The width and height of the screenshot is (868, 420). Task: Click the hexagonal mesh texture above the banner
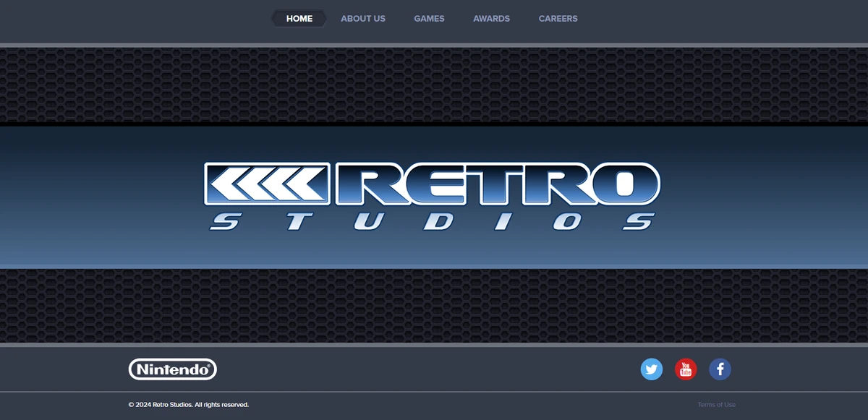tap(434, 85)
